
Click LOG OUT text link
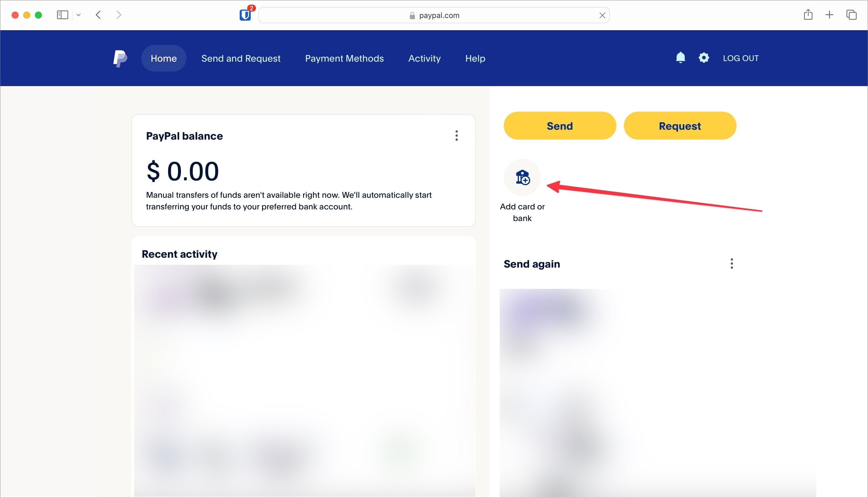(x=741, y=58)
